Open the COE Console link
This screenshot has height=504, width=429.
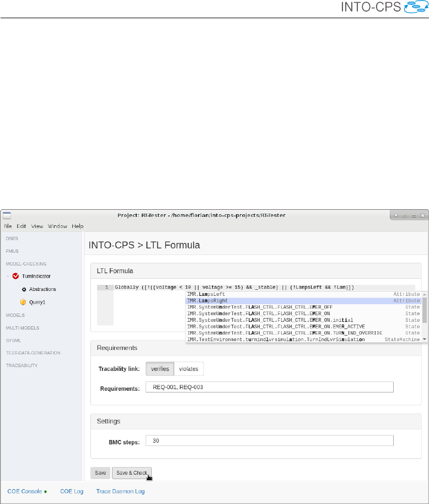pos(25,491)
